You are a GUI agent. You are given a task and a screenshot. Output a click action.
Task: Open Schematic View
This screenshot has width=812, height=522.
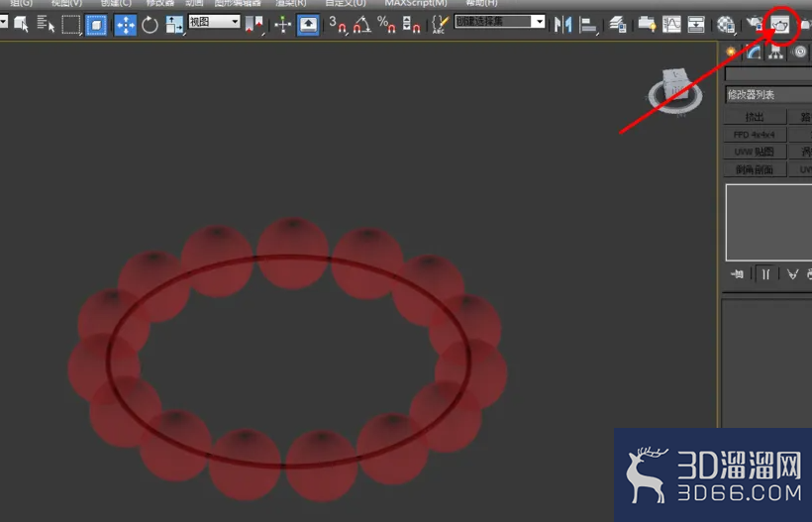coord(696,25)
